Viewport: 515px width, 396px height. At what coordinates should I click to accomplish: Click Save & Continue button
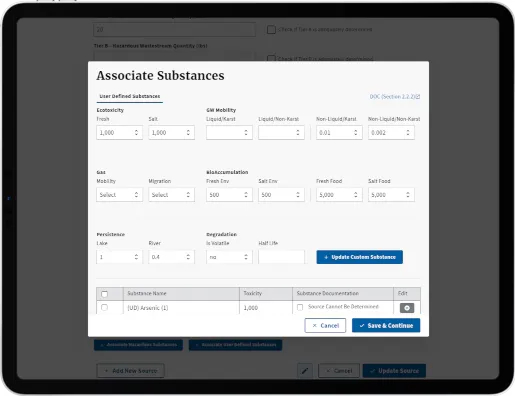[x=386, y=325]
